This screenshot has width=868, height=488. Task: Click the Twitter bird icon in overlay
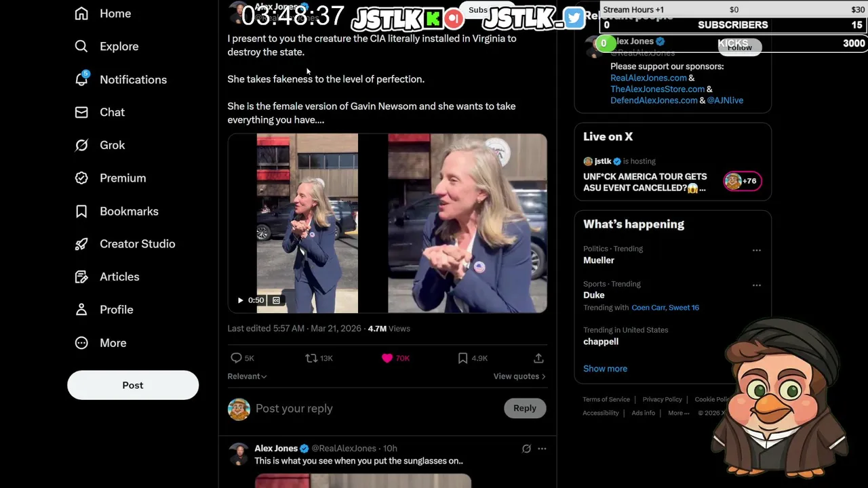click(x=574, y=18)
